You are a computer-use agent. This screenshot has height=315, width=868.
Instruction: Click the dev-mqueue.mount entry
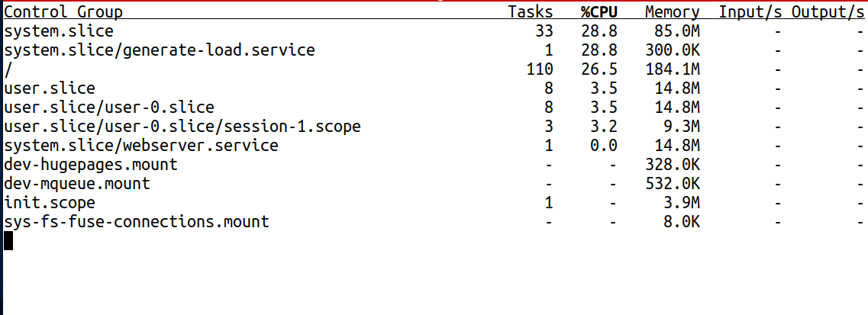[x=77, y=184]
